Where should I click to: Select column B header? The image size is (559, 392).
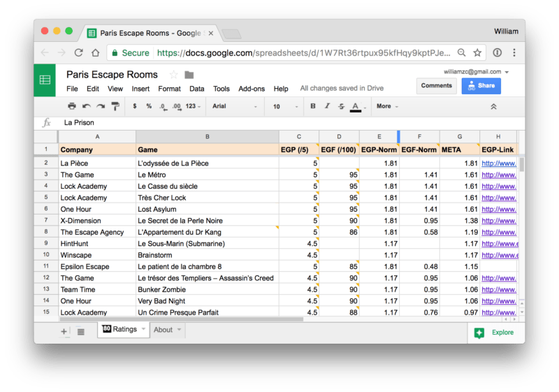click(x=208, y=136)
